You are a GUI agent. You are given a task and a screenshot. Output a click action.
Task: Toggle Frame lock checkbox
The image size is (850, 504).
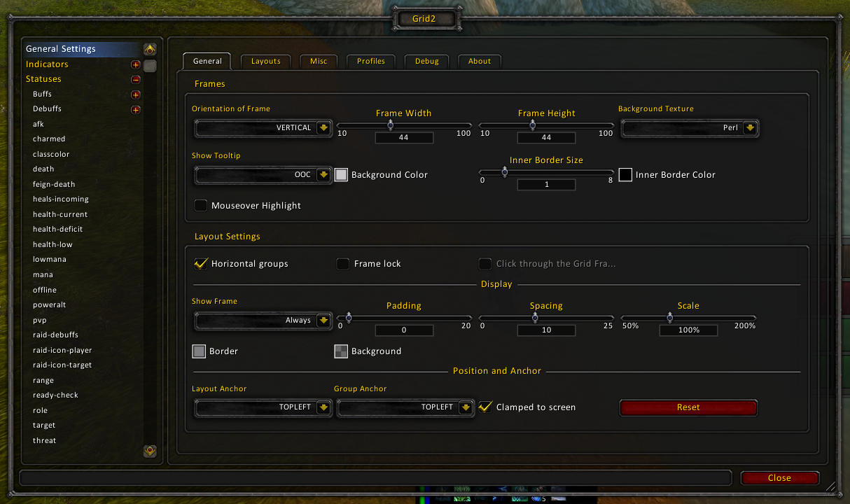(343, 264)
